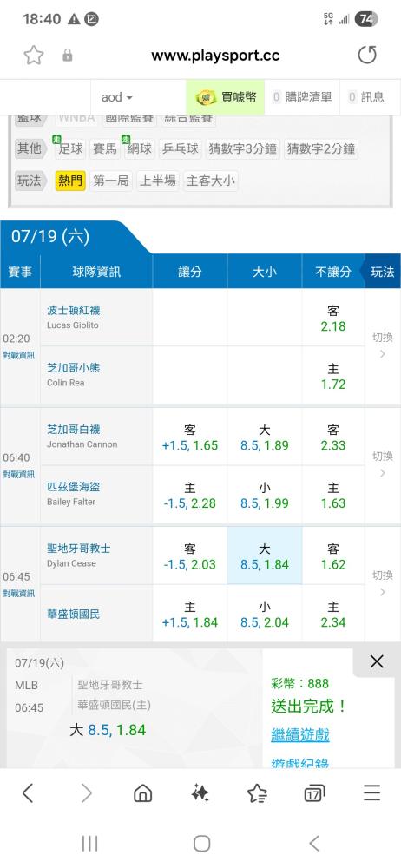Close the bet slip panel with X
The width and height of the screenshot is (401, 868).
coord(377,661)
